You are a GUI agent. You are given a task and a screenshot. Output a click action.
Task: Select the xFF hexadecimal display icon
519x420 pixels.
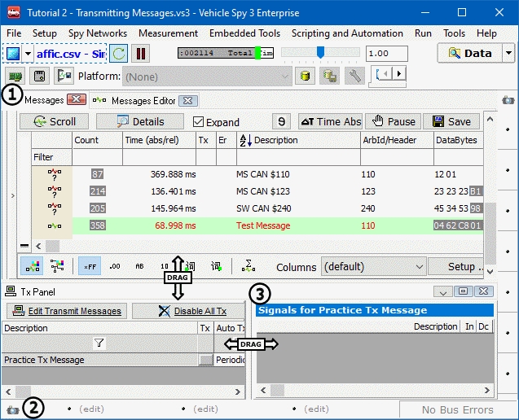(89, 266)
